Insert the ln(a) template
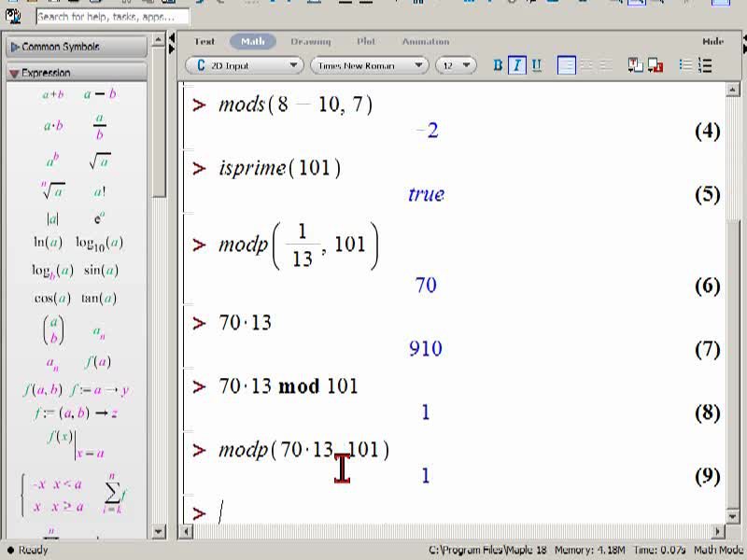Viewport: 747px width, 560px height. (48, 243)
